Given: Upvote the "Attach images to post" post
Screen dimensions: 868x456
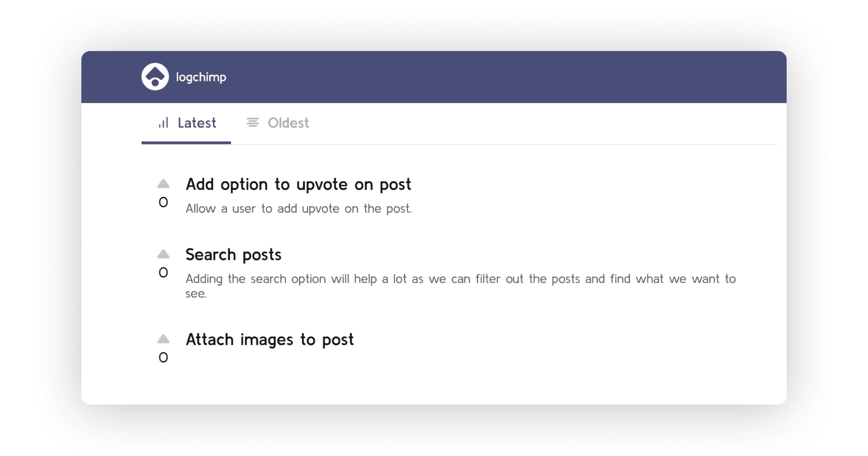Looking at the screenshot, I should (163, 339).
